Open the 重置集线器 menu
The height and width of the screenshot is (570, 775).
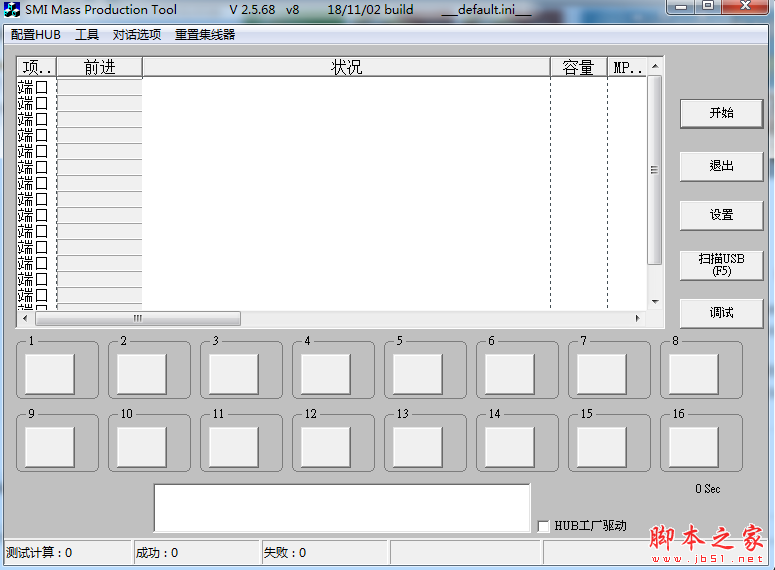coord(205,35)
